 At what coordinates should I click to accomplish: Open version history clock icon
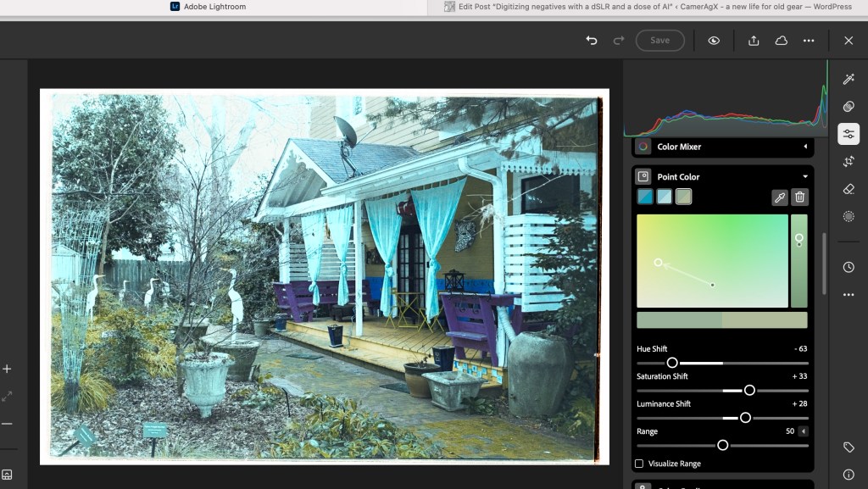[x=849, y=267]
